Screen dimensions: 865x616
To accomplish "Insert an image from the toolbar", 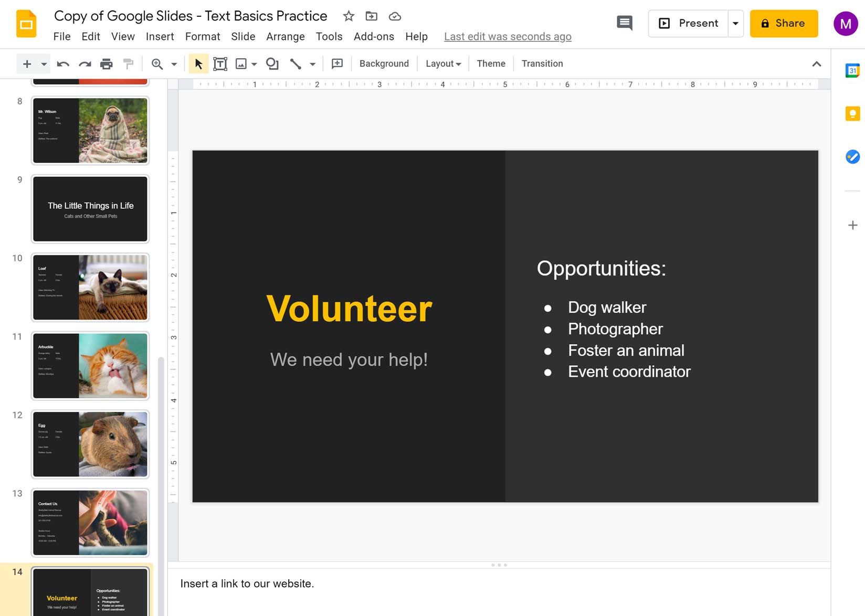I will point(240,63).
